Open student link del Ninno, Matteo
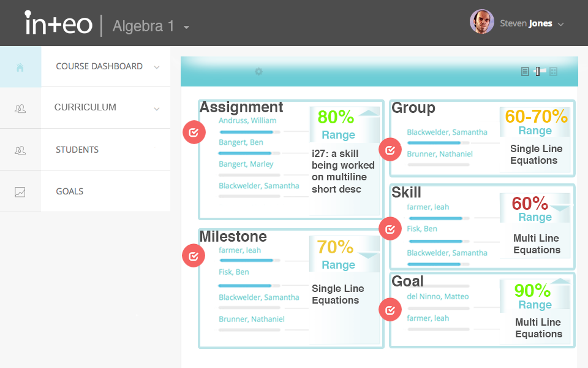This screenshot has width=588, height=368. (438, 296)
